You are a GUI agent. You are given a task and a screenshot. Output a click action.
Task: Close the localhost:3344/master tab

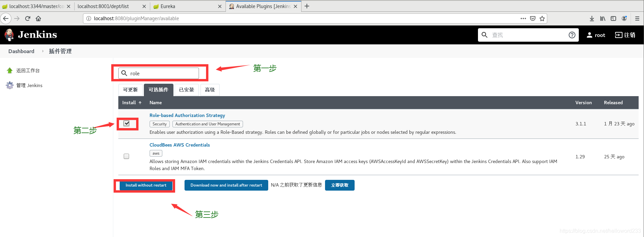click(69, 6)
